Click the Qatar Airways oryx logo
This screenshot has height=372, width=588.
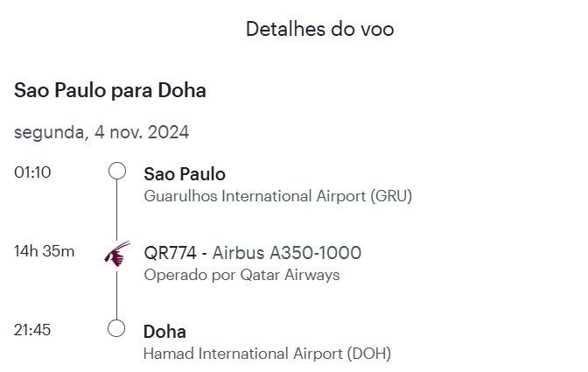click(116, 253)
